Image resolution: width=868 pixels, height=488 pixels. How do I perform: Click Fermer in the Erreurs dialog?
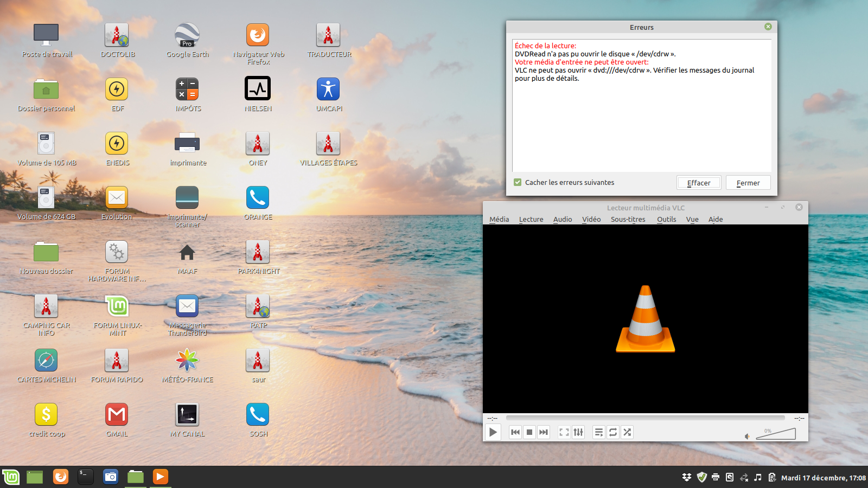pyautogui.click(x=748, y=183)
